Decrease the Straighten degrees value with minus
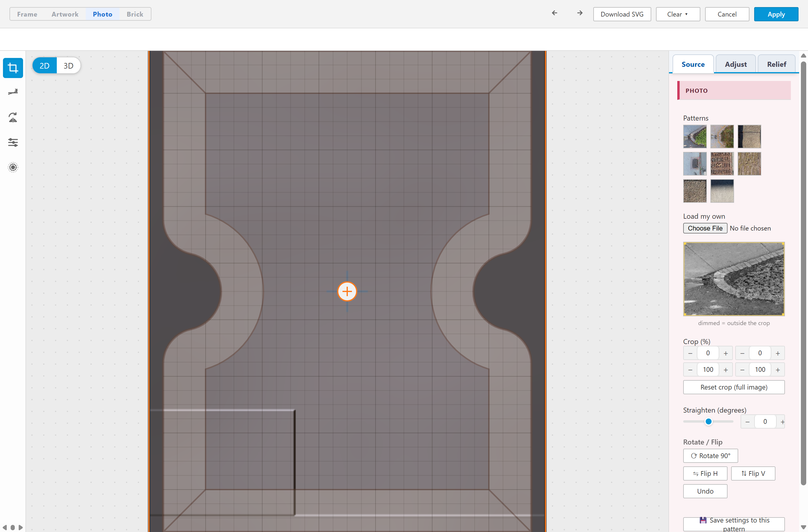Viewport: 808px width, 532px height. point(747,422)
